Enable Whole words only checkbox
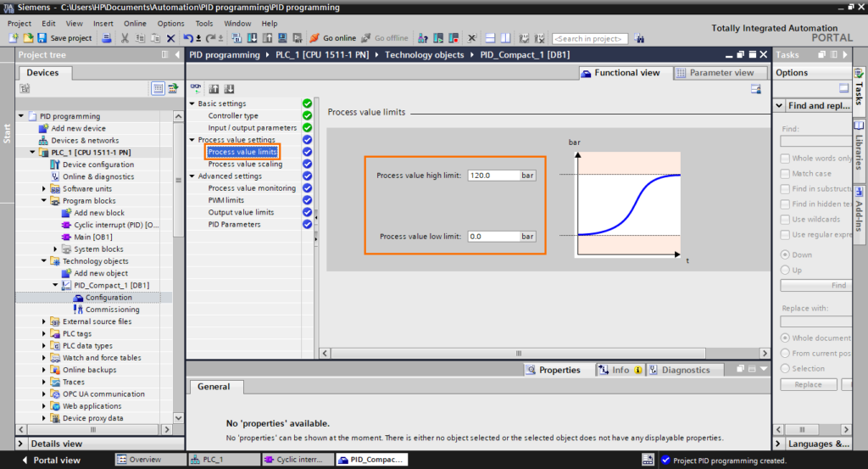Image resolution: width=868 pixels, height=469 pixels. click(x=785, y=159)
